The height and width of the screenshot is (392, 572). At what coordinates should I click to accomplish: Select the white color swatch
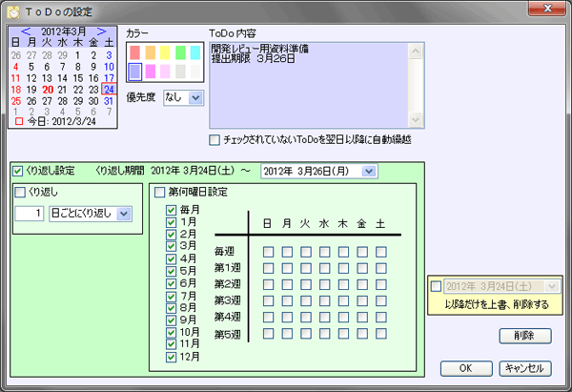[x=195, y=72]
